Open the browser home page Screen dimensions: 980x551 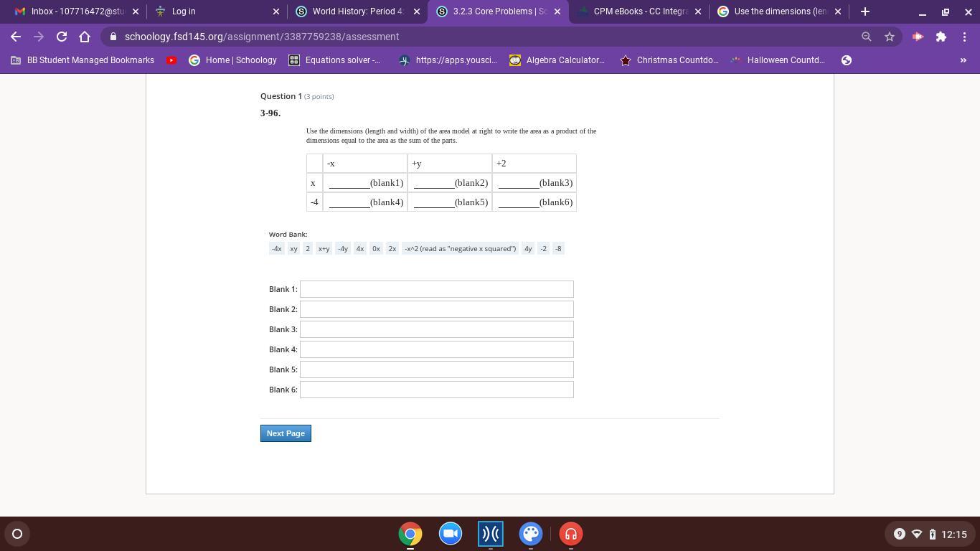(85, 37)
